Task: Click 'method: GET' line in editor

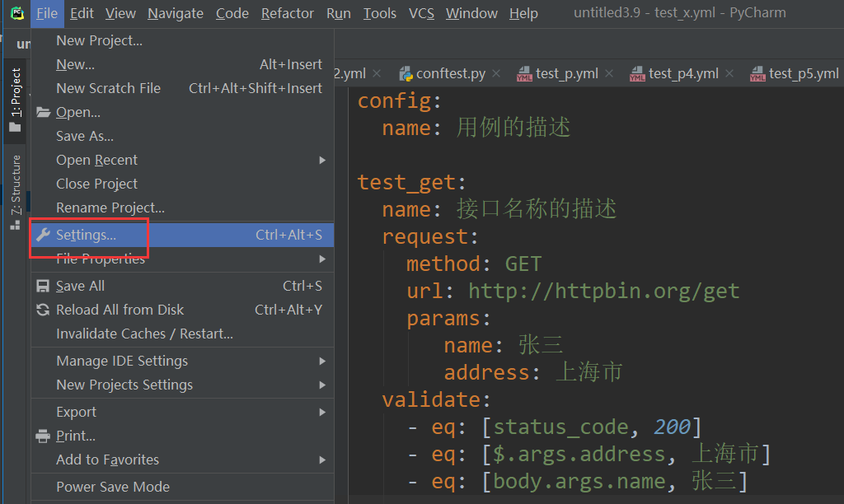Action: coord(474,264)
